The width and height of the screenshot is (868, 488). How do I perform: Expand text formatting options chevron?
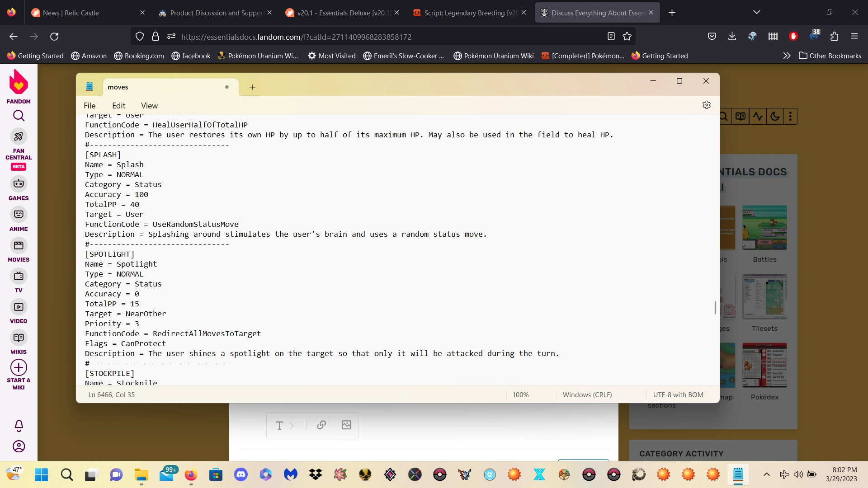(292, 426)
